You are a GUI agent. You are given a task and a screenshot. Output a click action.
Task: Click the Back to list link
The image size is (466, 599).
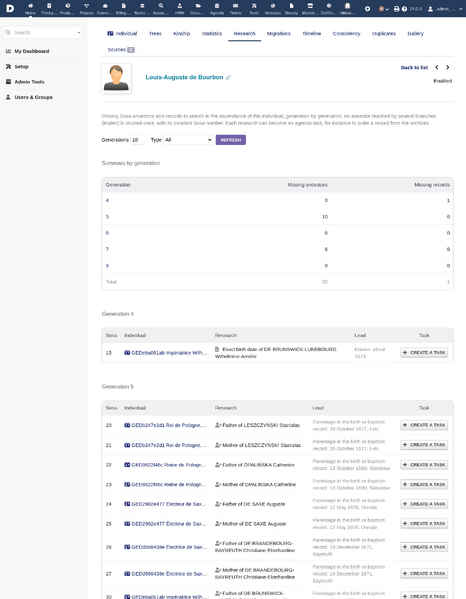414,68
